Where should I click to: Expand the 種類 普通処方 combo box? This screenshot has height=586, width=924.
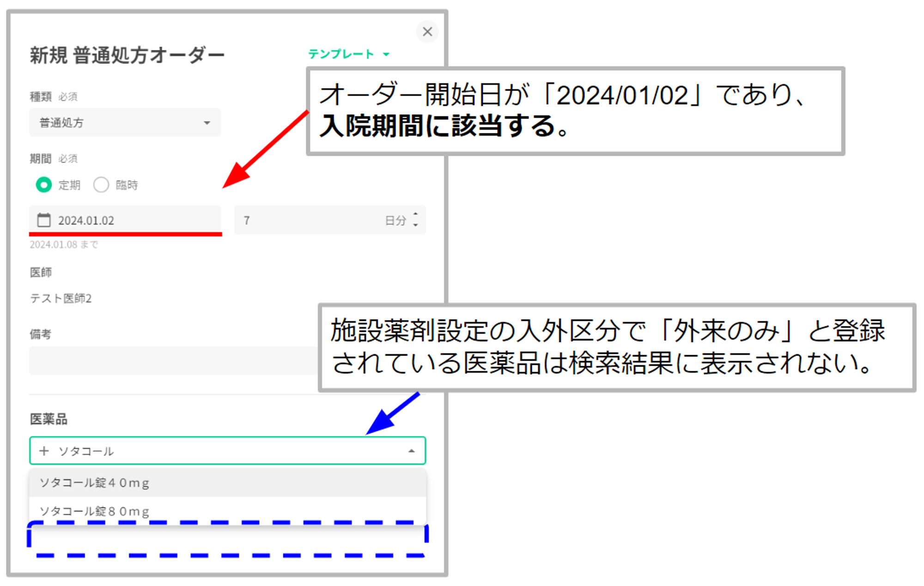(124, 122)
